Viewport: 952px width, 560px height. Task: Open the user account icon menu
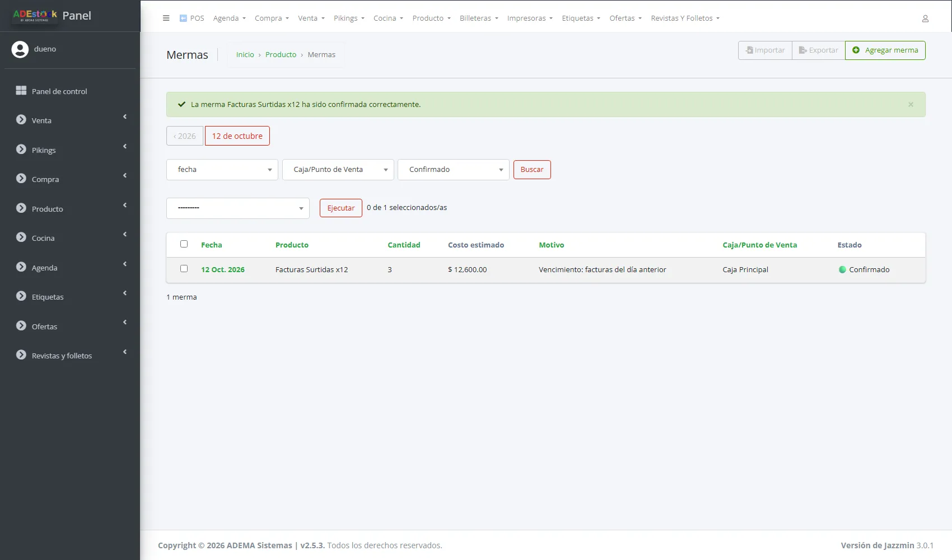click(x=925, y=18)
